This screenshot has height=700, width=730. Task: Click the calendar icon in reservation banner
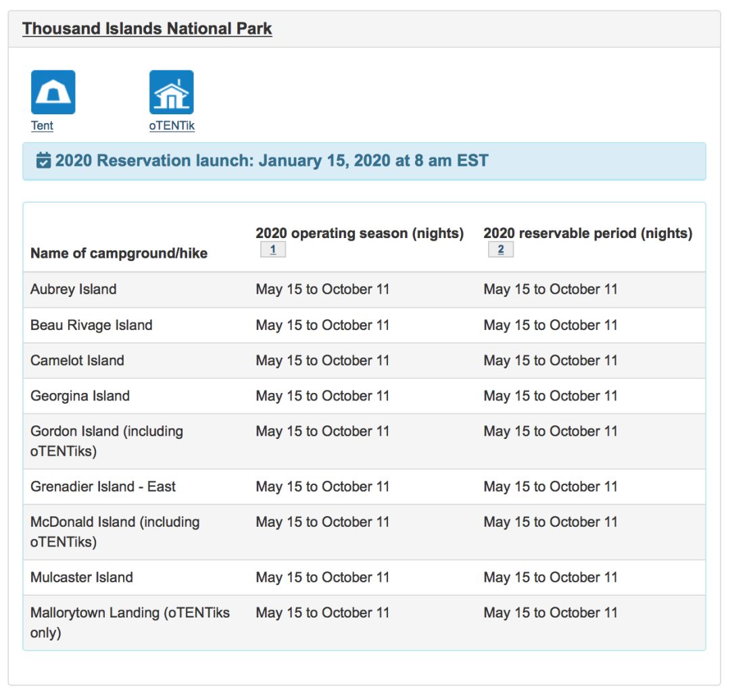43,161
